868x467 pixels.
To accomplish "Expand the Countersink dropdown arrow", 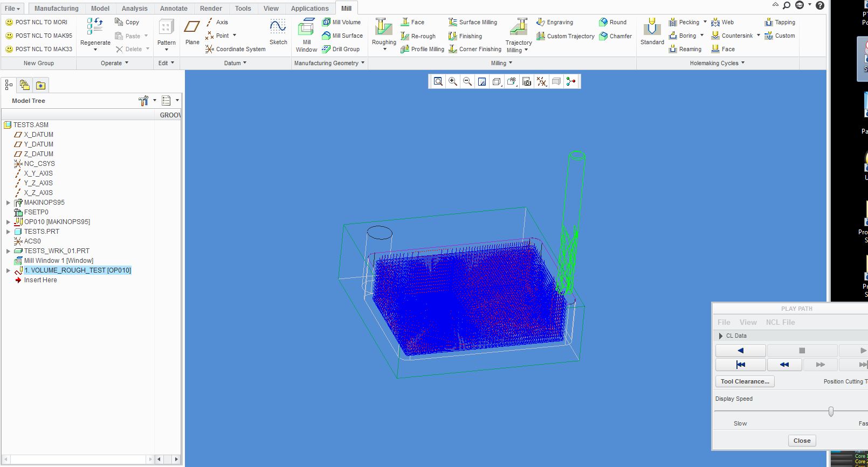I will click(758, 36).
